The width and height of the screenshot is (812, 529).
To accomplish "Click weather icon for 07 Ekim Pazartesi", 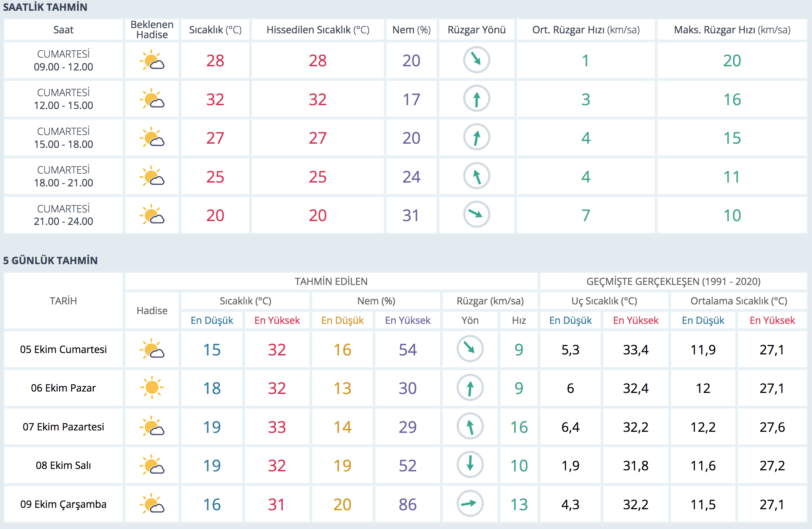I will click(152, 426).
